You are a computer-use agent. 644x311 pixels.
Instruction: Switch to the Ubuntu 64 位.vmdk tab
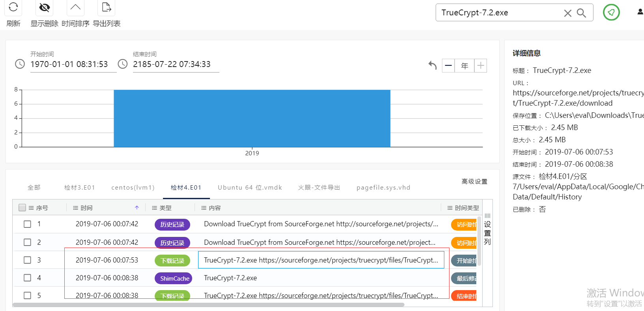coord(250,188)
